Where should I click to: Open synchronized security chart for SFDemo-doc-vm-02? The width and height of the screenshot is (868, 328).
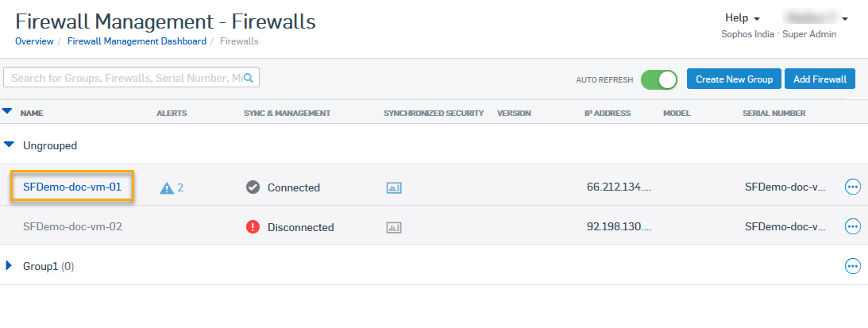[394, 227]
